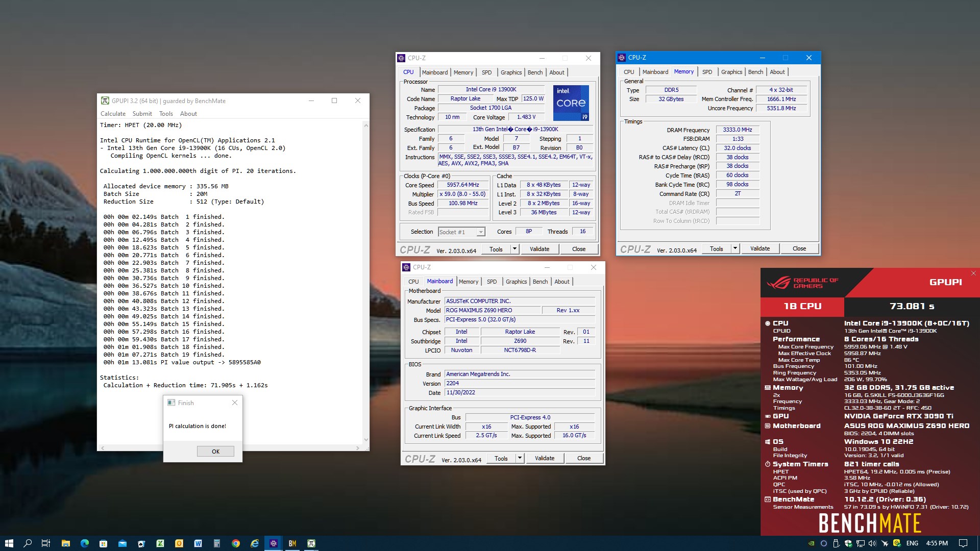Open taskbar Search magnifier
Image resolution: width=980 pixels, height=551 pixels.
28,543
